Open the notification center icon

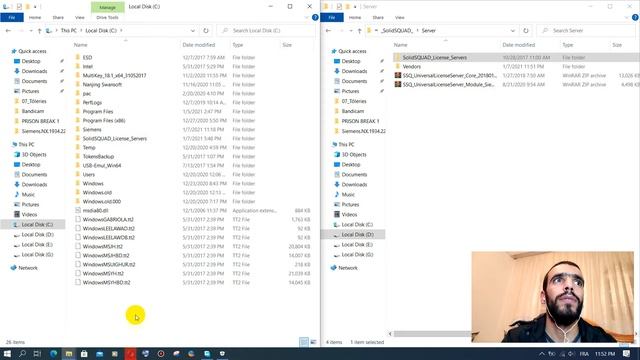pos(627,354)
